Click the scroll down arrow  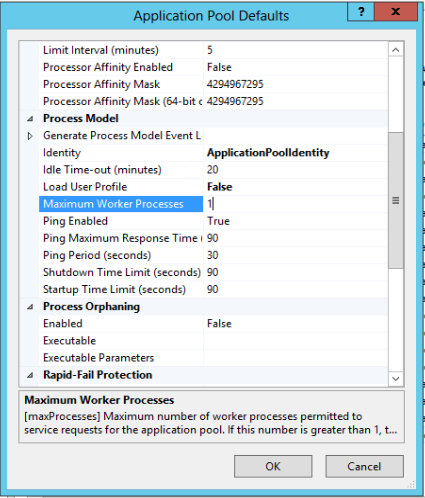point(396,379)
